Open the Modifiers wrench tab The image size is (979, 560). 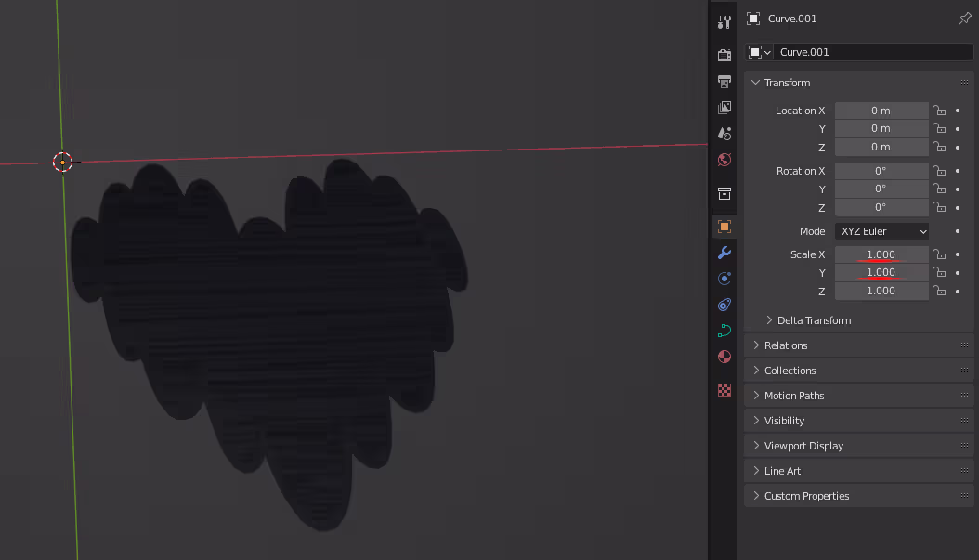pyautogui.click(x=724, y=253)
